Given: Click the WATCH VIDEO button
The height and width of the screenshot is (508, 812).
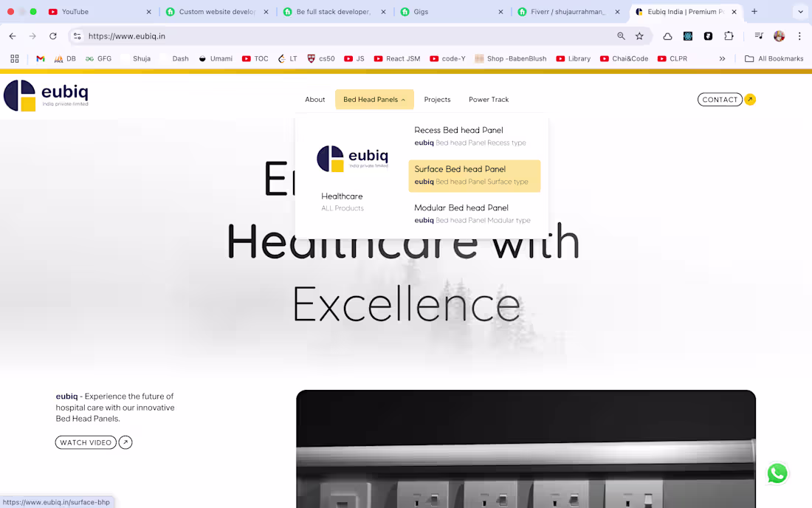Looking at the screenshot, I should click(86, 442).
